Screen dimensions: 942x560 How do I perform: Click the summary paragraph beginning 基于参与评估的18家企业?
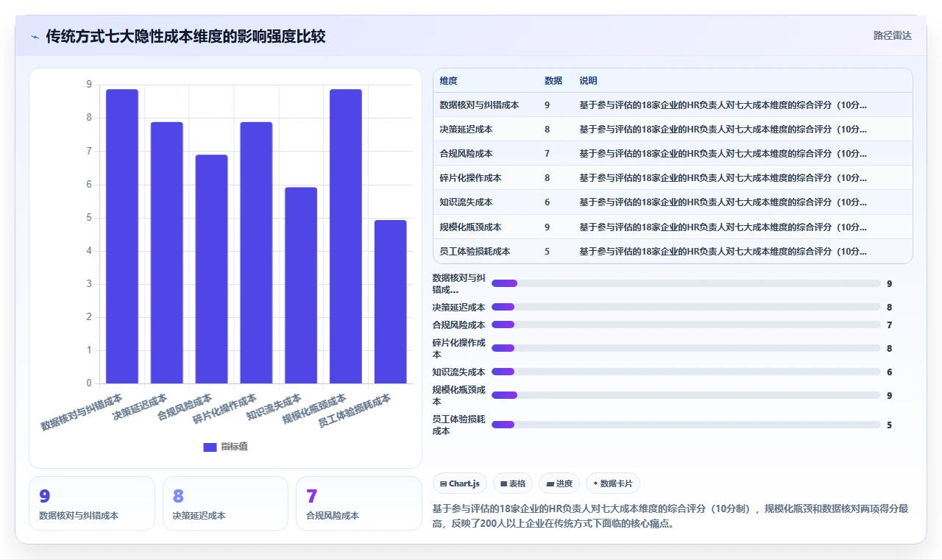pyautogui.click(x=670, y=516)
